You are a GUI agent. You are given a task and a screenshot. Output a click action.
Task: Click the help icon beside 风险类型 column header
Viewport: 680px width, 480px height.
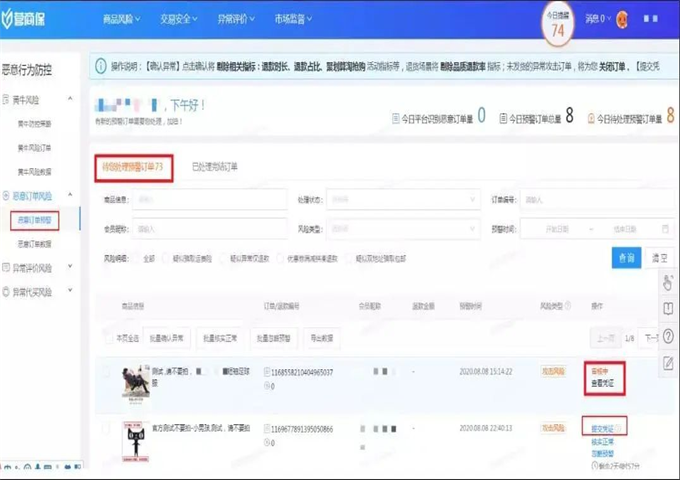[x=568, y=306]
